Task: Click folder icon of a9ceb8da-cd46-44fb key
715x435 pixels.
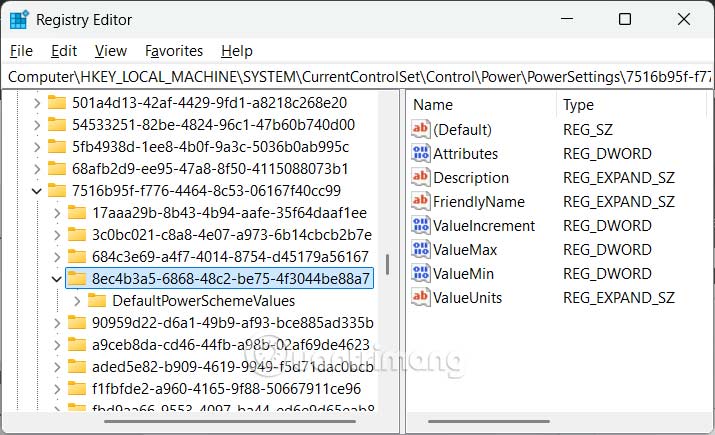Action: coord(77,344)
